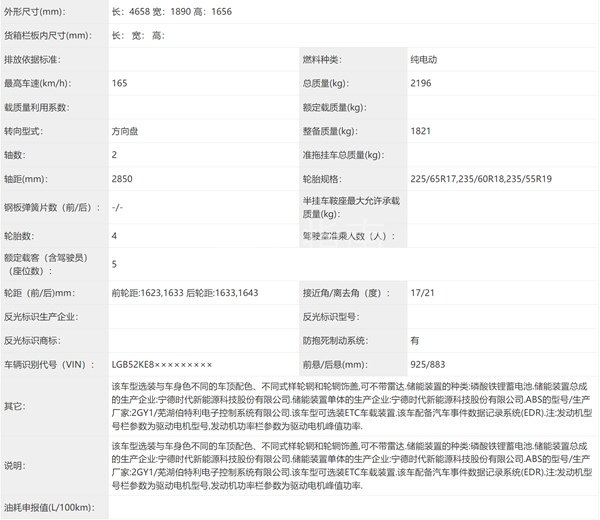Click the 说明 description text block
Screen dimensions: 600x520
point(340,464)
